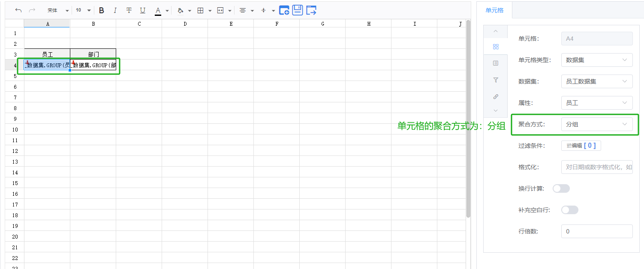The width and height of the screenshot is (644, 269).
Task: Undo the last action
Action: pyautogui.click(x=18, y=10)
